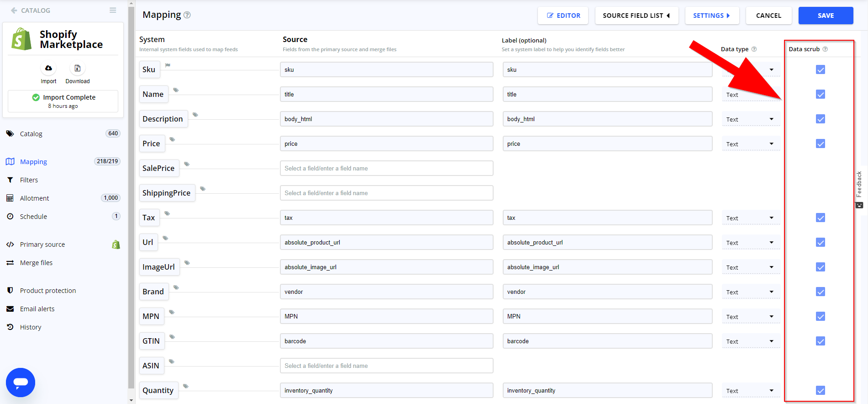Open Data type dropdown for Brand row
The height and width of the screenshot is (404, 868).
point(751,292)
